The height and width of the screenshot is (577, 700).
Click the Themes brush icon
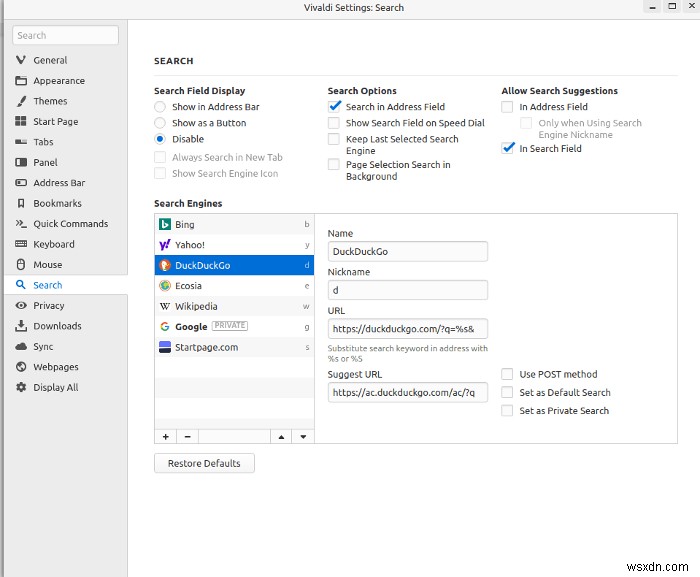21,101
